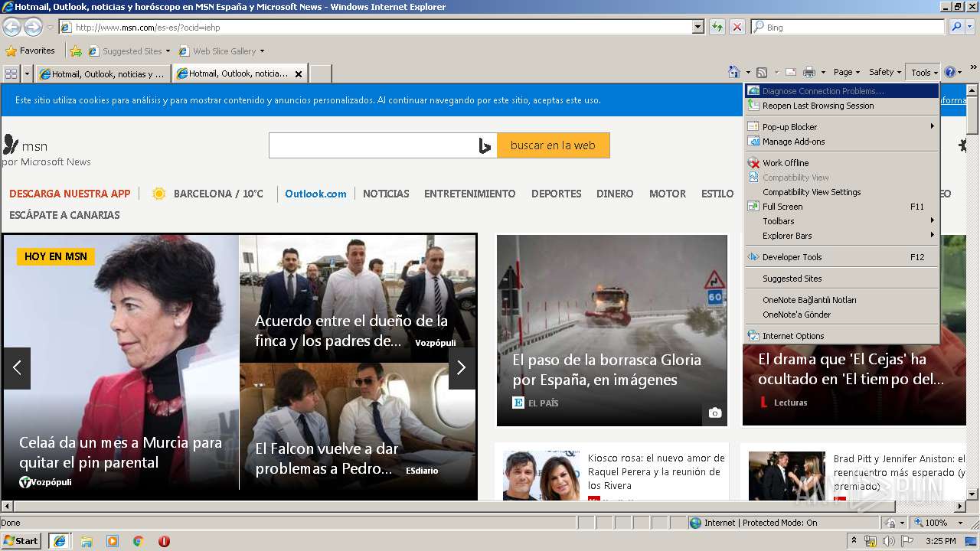The image size is (980, 551).
Task: Open the DEPORTES navigation link
Action: 557,194
